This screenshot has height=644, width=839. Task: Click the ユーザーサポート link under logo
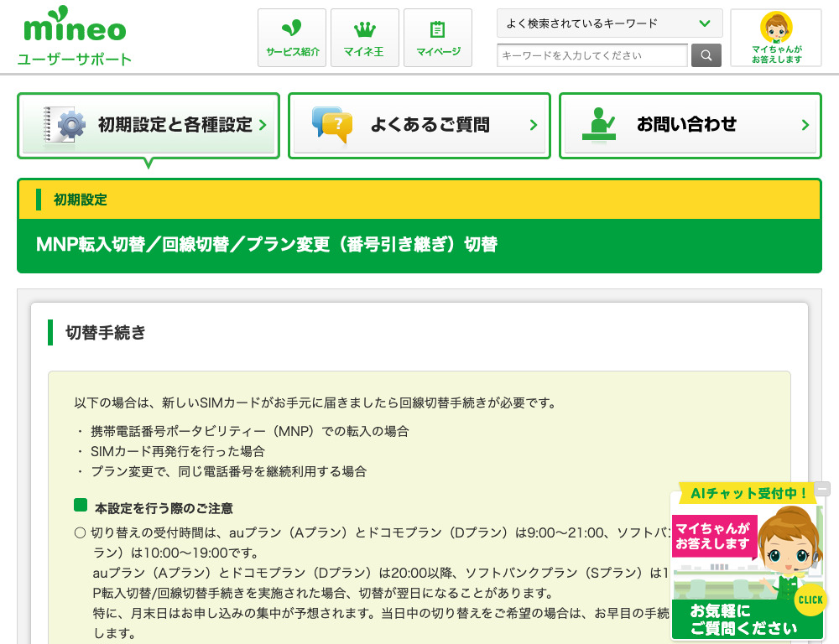pos(75,60)
